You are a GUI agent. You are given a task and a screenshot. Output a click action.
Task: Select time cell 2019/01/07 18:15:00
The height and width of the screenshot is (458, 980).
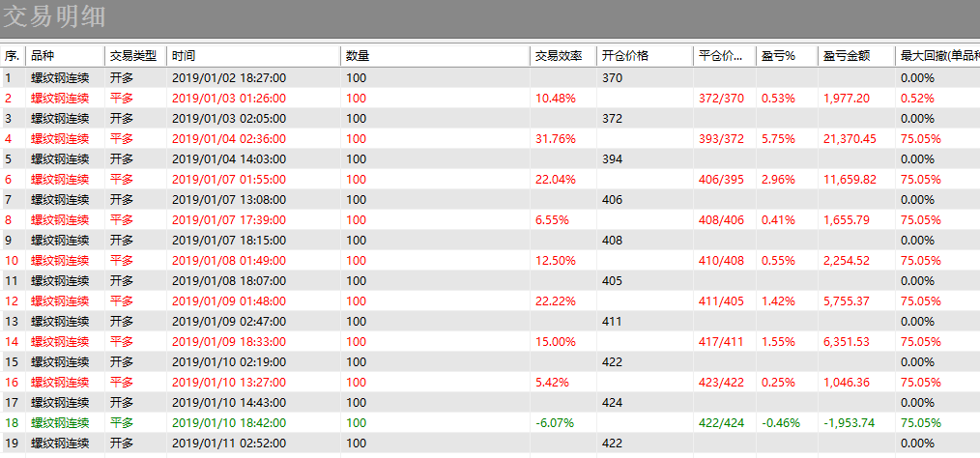pos(229,241)
